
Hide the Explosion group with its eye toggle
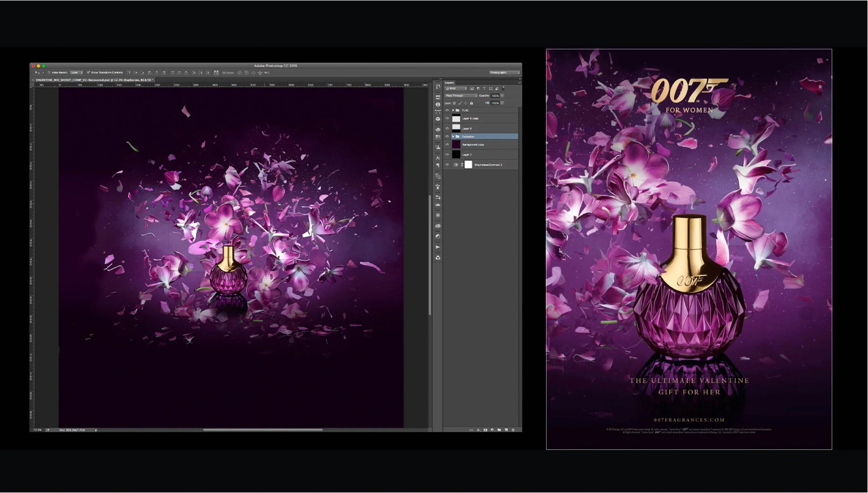(447, 136)
